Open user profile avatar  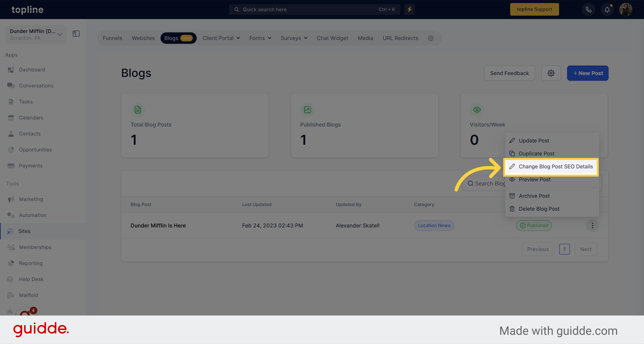(626, 10)
